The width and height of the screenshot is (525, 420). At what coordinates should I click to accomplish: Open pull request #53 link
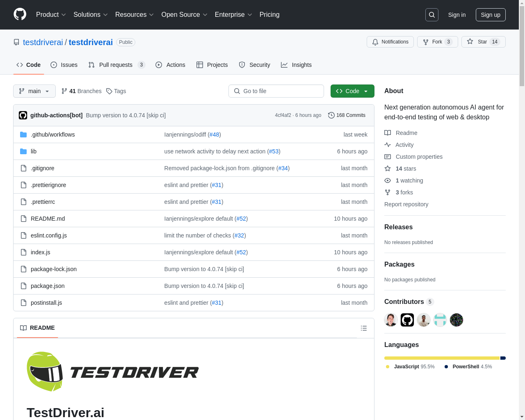click(x=274, y=151)
